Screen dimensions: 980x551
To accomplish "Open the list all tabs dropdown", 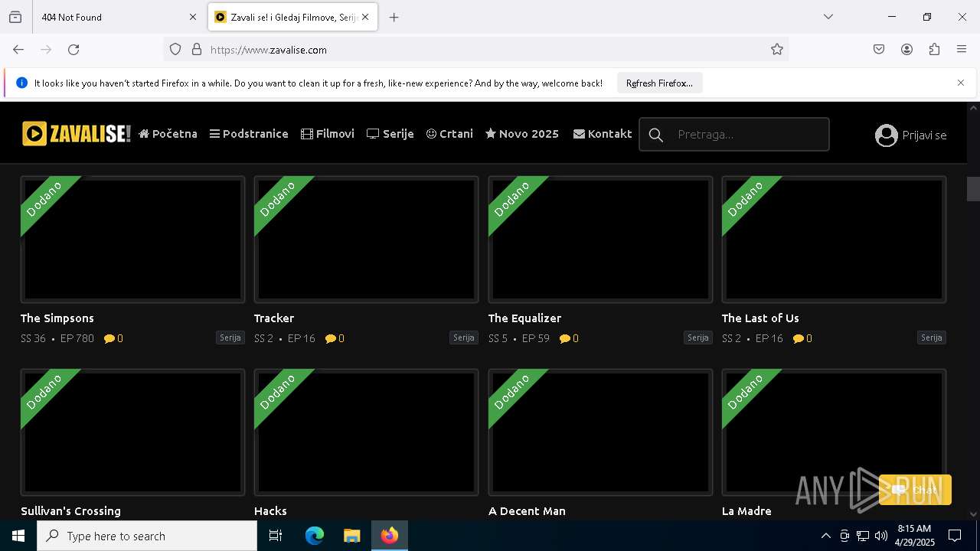I will [x=828, y=17].
